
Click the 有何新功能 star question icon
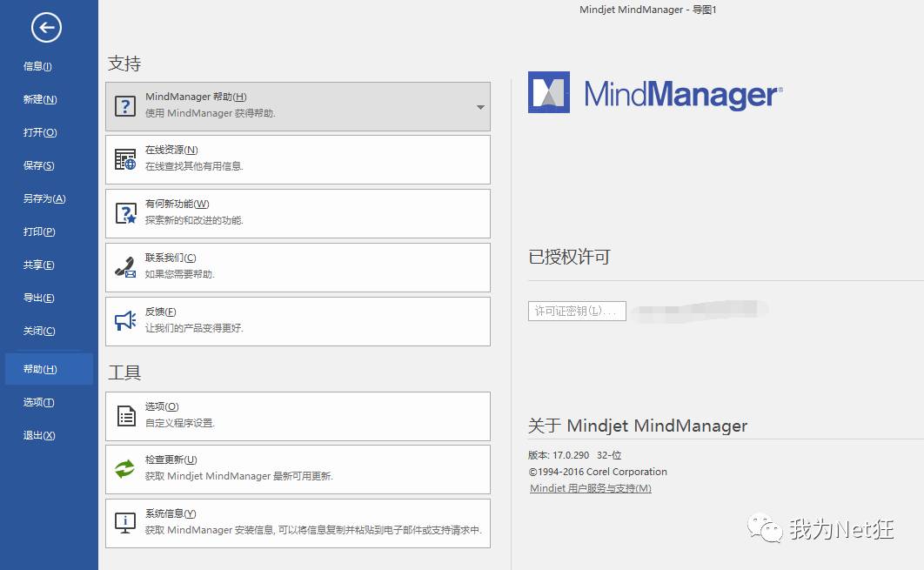125,213
